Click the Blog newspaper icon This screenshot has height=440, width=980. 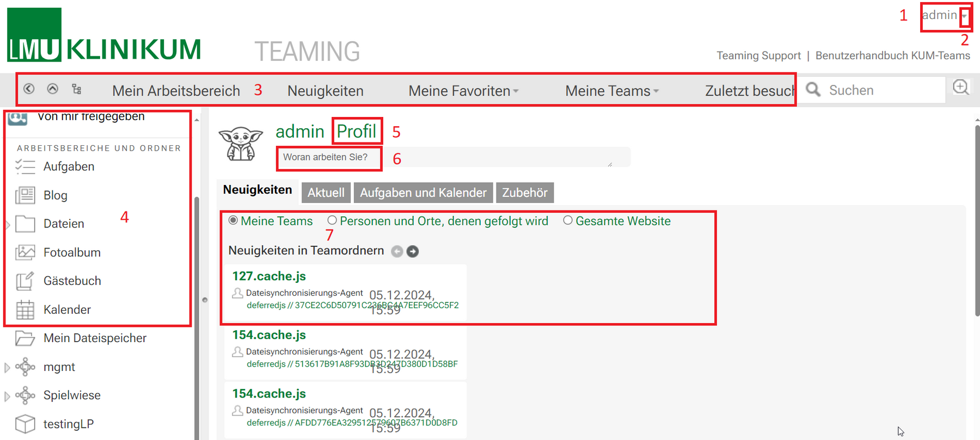coord(25,195)
